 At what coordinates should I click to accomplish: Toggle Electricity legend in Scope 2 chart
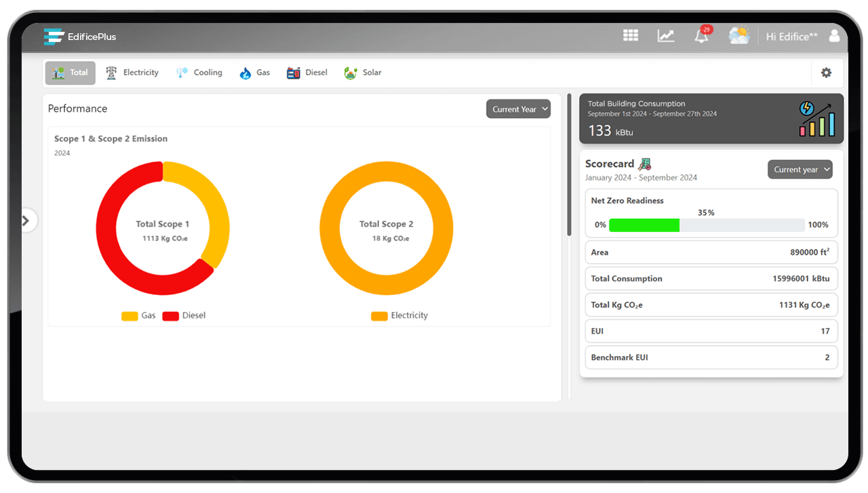[399, 315]
